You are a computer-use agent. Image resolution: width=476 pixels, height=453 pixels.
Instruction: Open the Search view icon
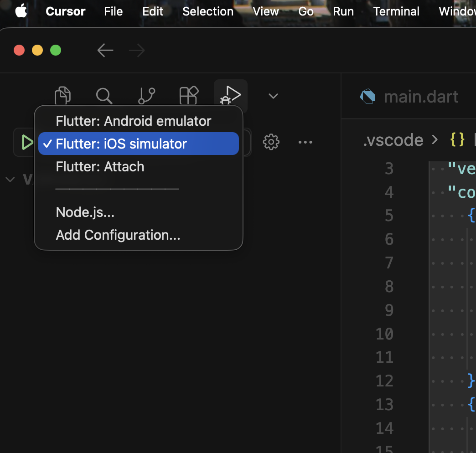coord(104,96)
